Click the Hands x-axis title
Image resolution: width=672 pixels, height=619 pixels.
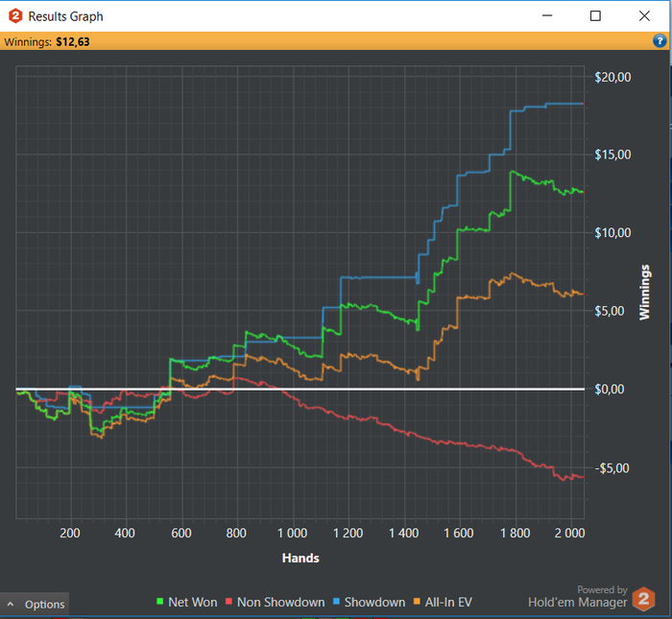point(300,558)
